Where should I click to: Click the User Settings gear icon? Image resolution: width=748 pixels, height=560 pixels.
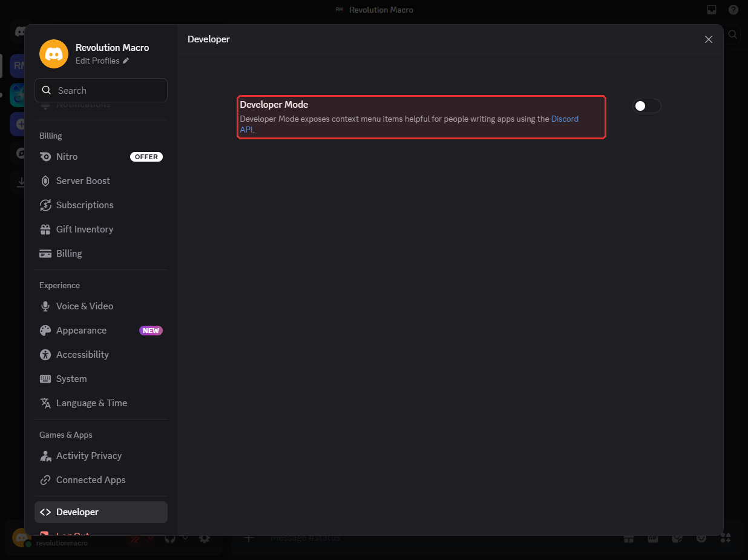205,538
